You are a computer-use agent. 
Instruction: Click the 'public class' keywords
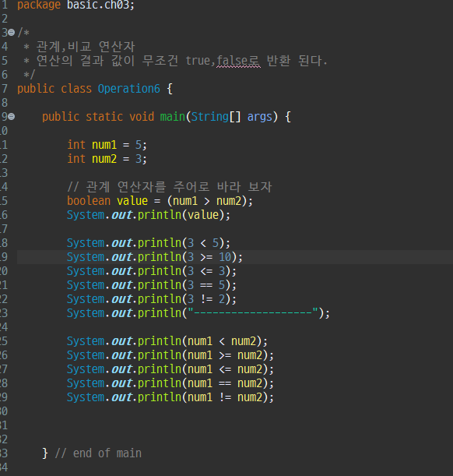pos(54,89)
